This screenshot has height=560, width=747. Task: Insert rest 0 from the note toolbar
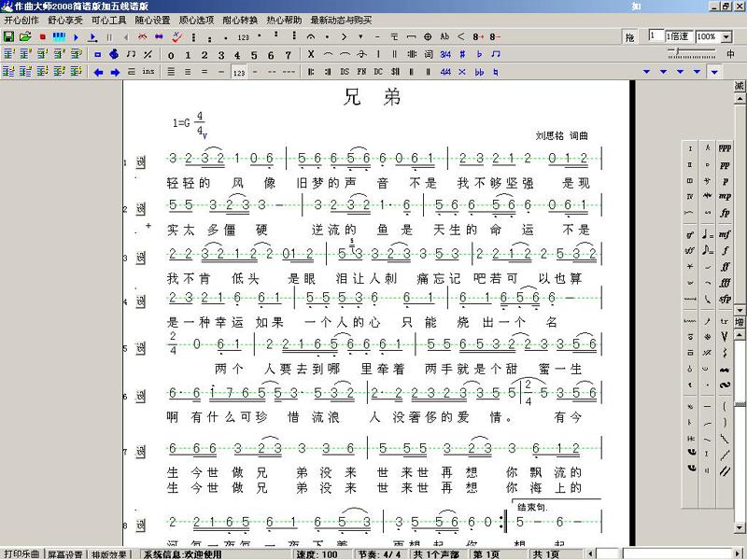[x=171, y=55]
